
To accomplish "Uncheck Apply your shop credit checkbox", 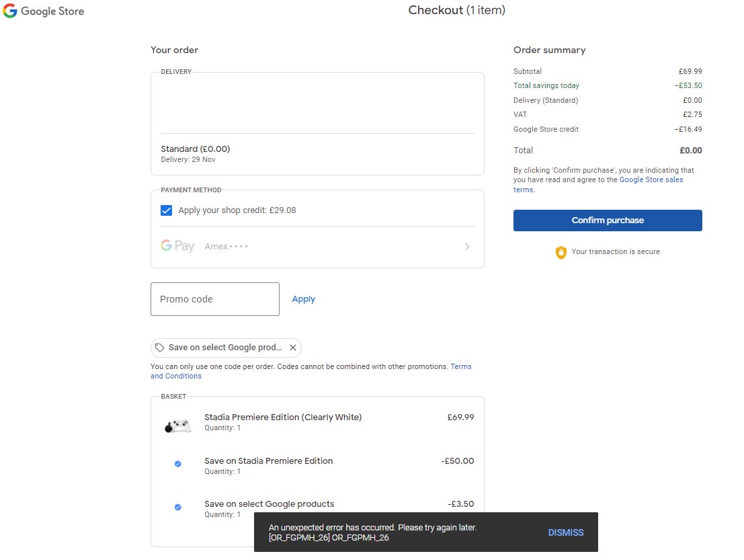I will tap(166, 210).
